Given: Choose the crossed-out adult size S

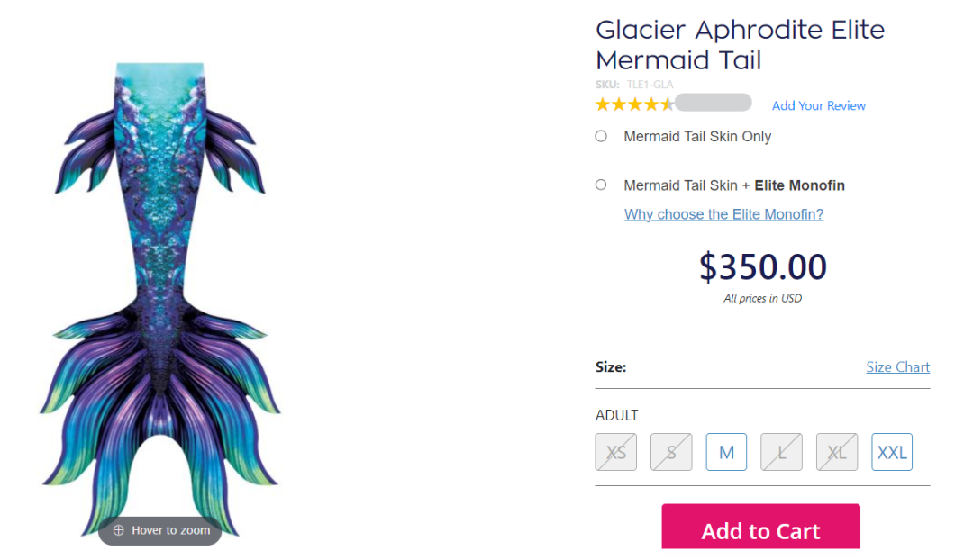Looking at the screenshot, I should point(671,452).
